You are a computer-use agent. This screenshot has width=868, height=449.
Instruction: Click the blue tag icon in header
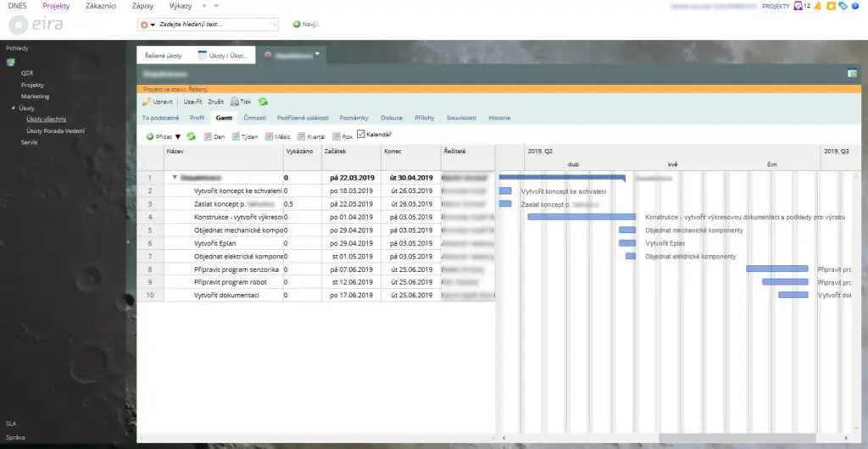point(843,6)
